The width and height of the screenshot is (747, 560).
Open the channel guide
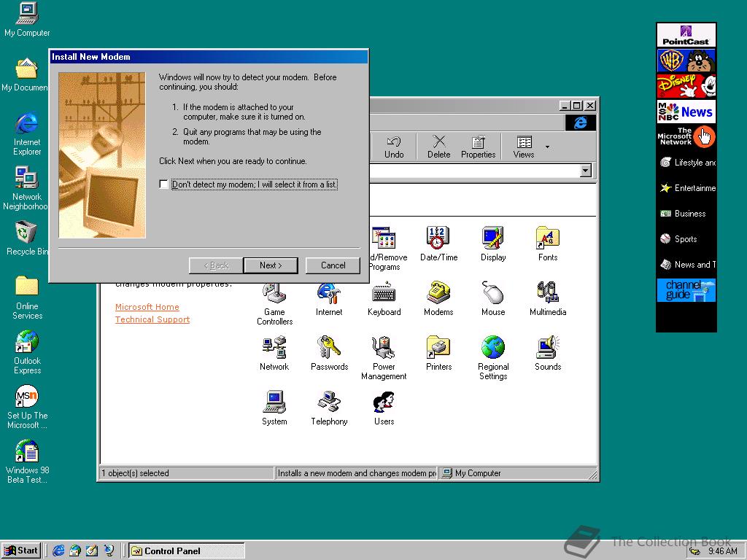[686, 290]
